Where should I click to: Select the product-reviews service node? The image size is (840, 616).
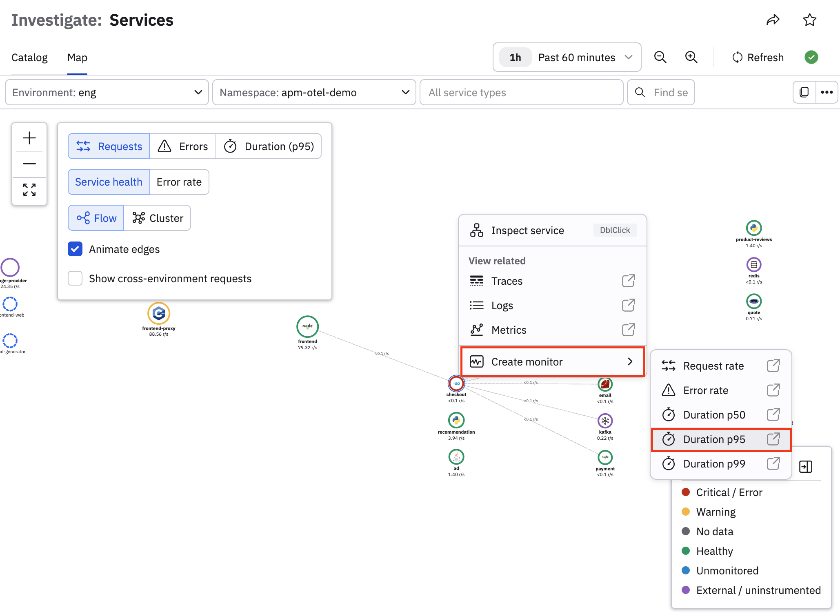point(754,228)
